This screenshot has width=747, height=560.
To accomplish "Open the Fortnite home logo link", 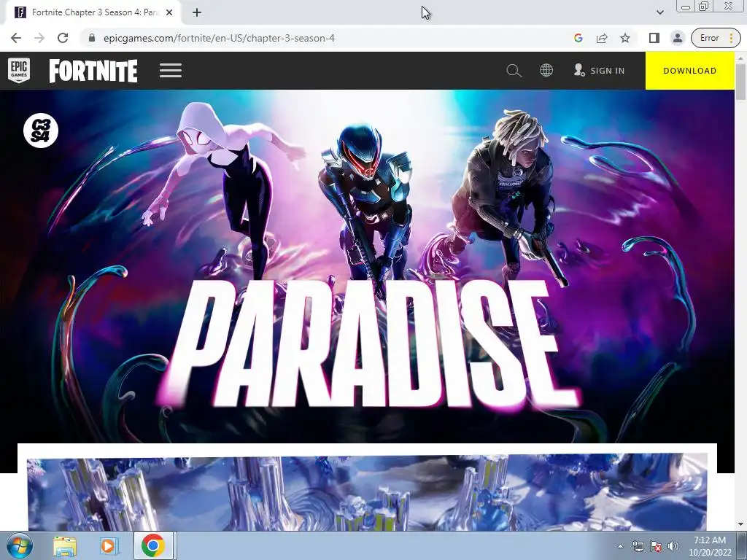I will click(x=93, y=71).
